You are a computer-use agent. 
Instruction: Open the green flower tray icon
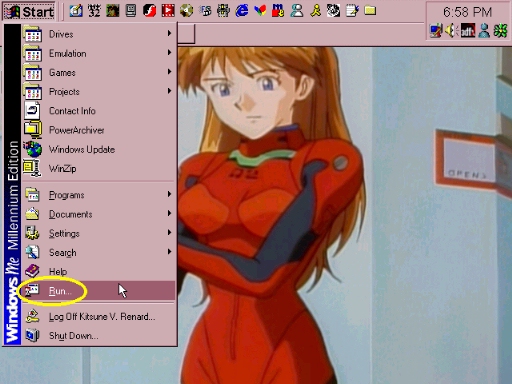pos(500,31)
